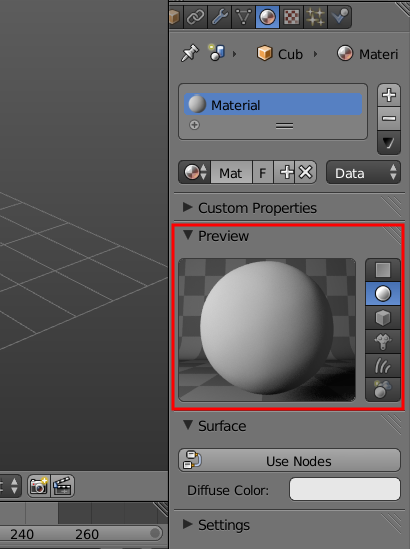Viewport: 410px width, 549px height.
Task: Click the Materi breadcrumb item
Action: [368, 54]
